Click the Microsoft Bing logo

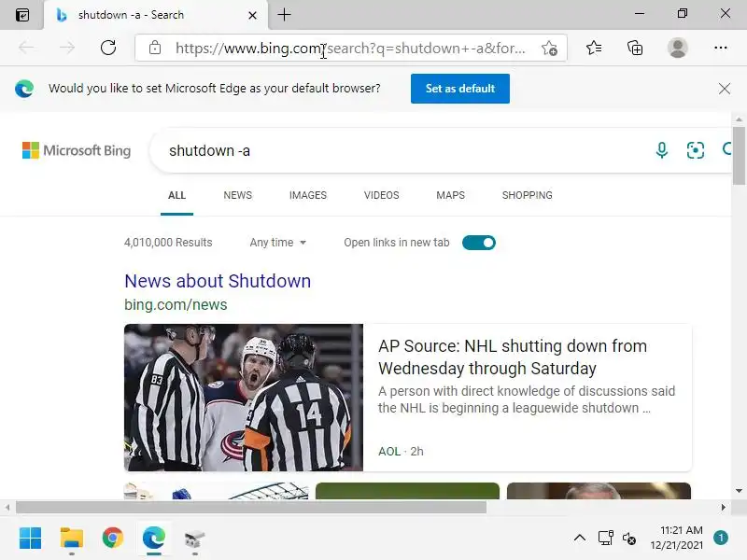point(77,150)
